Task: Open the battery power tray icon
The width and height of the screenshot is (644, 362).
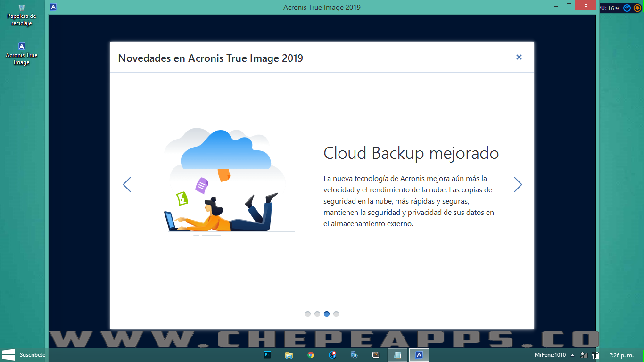Action: click(x=595, y=355)
